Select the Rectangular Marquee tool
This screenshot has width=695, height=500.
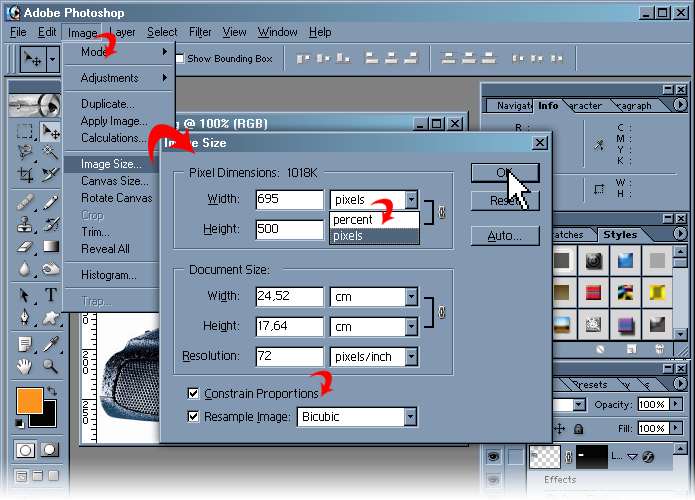point(25,132)
